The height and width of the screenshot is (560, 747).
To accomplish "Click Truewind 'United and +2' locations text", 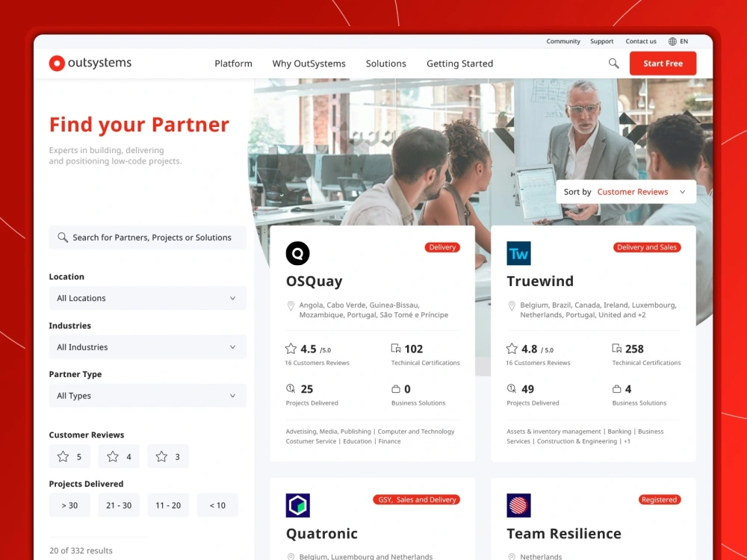I will click(622, 315).
